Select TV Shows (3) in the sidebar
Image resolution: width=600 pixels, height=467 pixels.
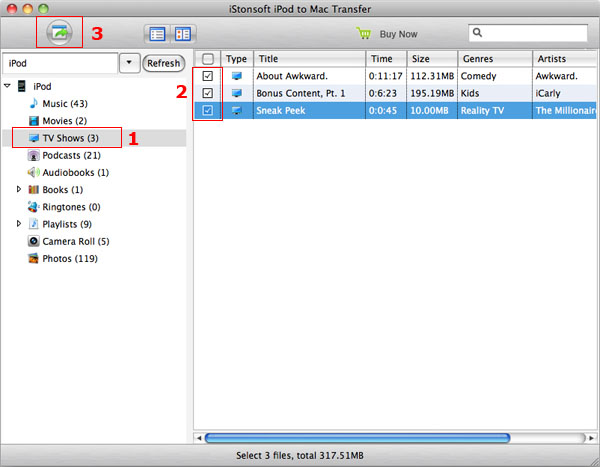[70, 138]
